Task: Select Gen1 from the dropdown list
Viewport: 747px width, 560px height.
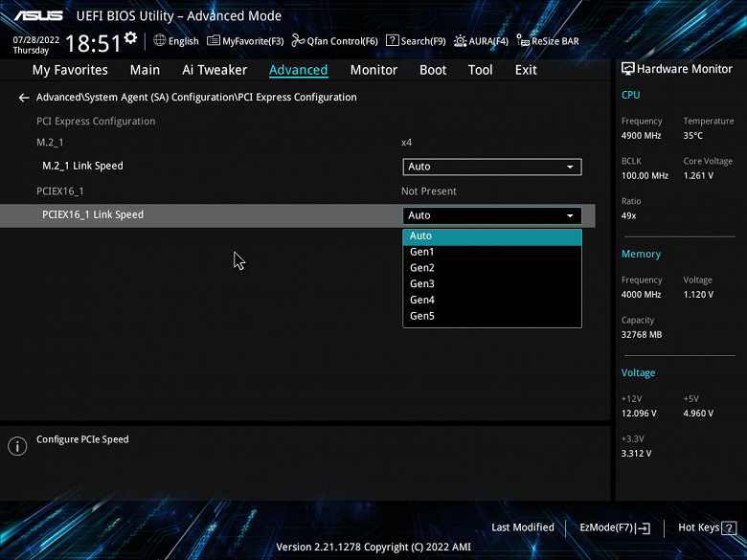Action: [x=492, y=252]
